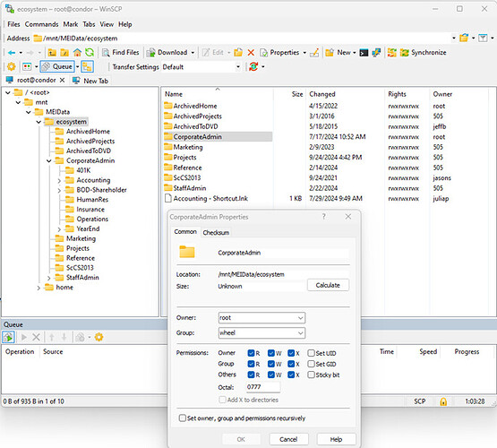Click the move/copy icon after Edit
The height and width of the screenshot is (448, 497).
click(238, 53)
